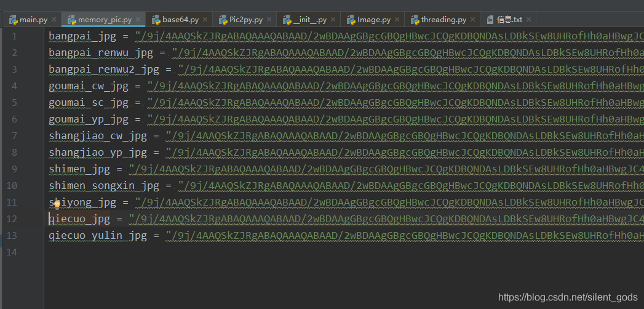Click the text file icon on 信息.txt tab
Image resolution: width=644 pixels, height=309 pixels.
coord(490,19)
